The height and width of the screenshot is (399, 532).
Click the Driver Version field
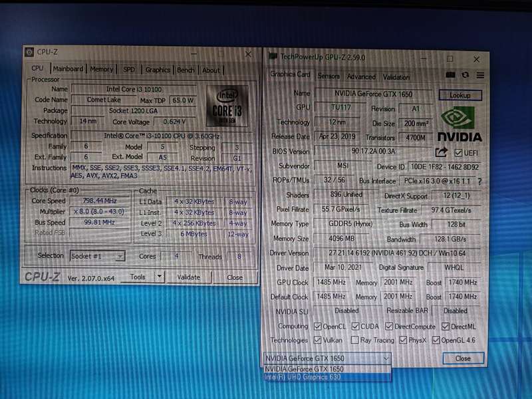(x=397, y=253)
